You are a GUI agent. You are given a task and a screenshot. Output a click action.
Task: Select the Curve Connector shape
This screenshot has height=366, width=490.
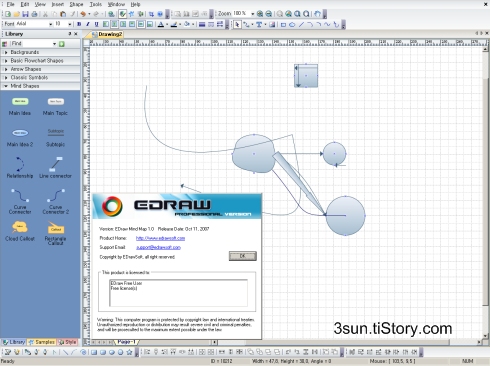click(x=20, y=201)
